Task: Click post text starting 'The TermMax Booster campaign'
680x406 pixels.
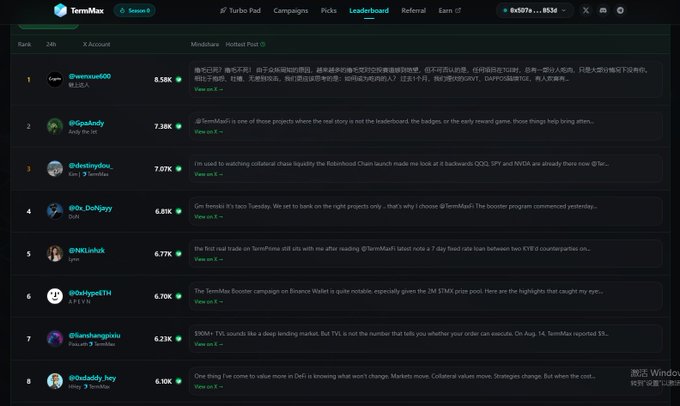Action: pos(399,291)
